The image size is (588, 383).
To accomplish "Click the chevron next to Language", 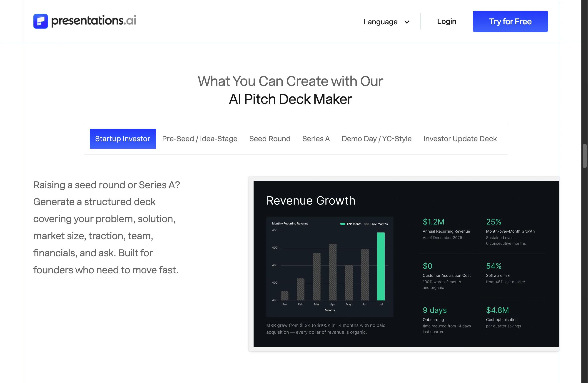I will 407,22.
